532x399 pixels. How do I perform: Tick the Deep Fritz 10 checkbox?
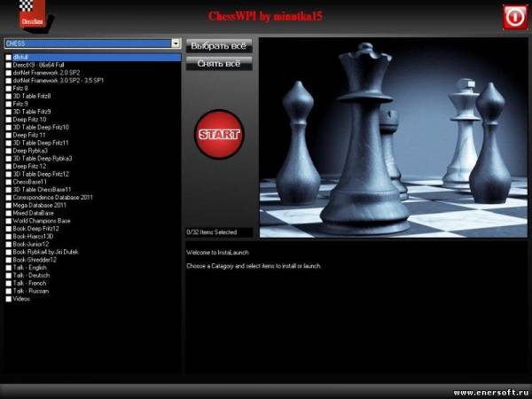coord(9,120)
